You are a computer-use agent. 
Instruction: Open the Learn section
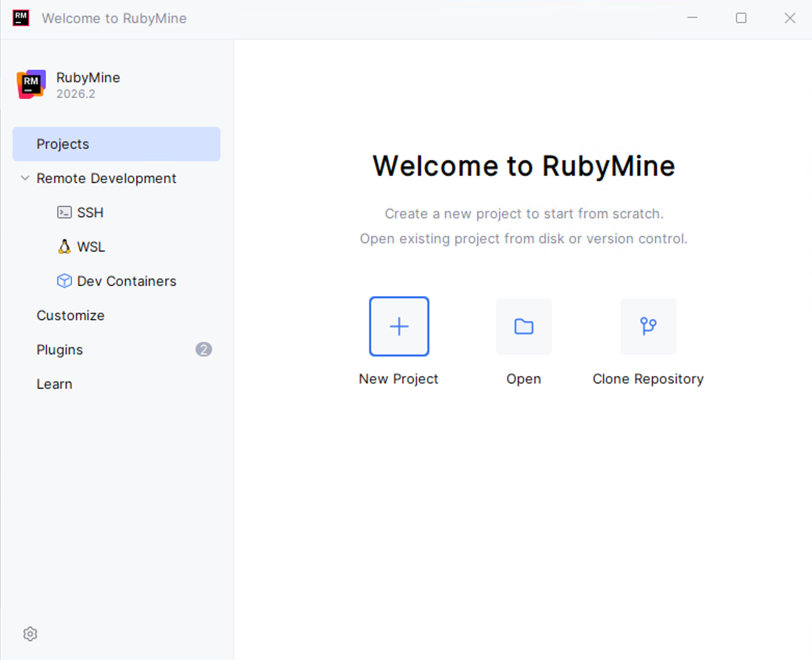(x=116, y=384)
